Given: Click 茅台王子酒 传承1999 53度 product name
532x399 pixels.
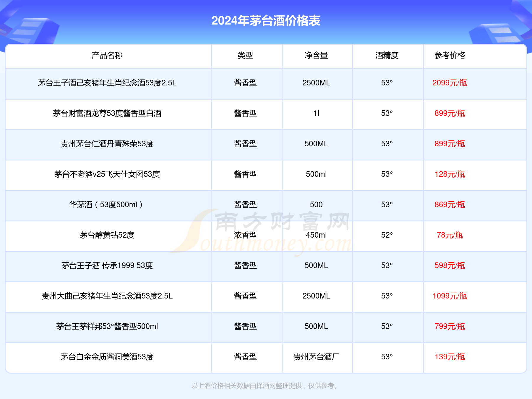Looking at the screenshot, I should pyautogui.click(x=107, y=266).
